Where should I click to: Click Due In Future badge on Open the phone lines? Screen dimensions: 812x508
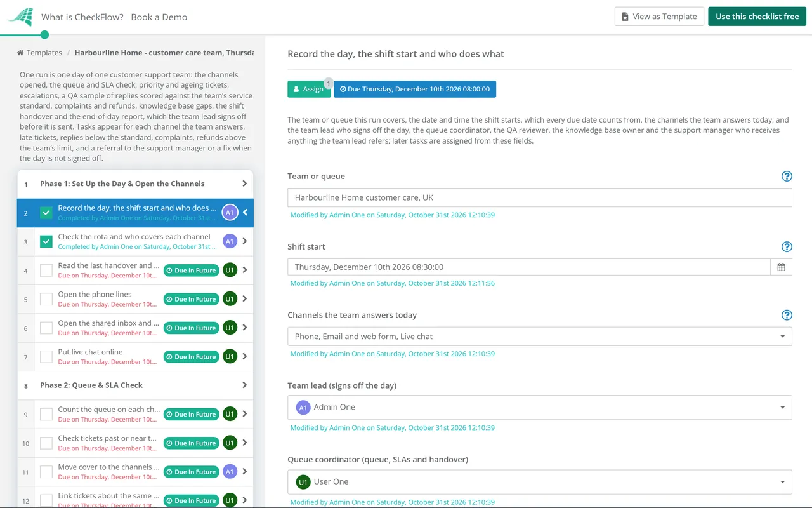coord(191,299)
